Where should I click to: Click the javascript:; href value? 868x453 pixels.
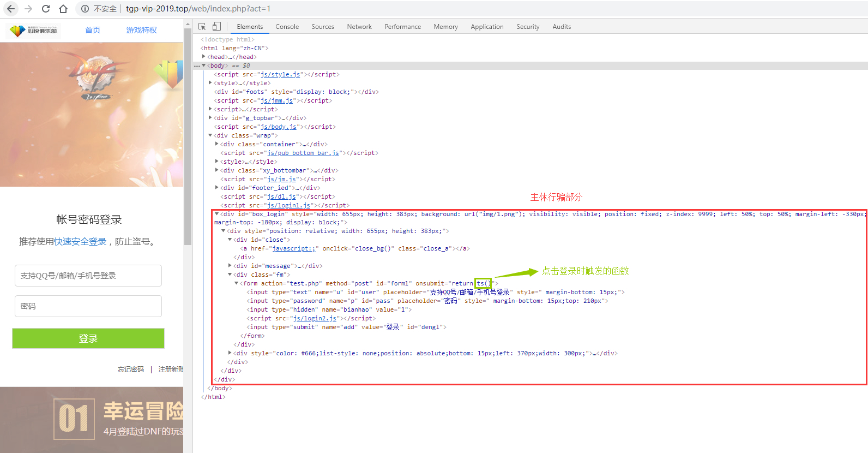pyautogui.click(x=294, y=248)
